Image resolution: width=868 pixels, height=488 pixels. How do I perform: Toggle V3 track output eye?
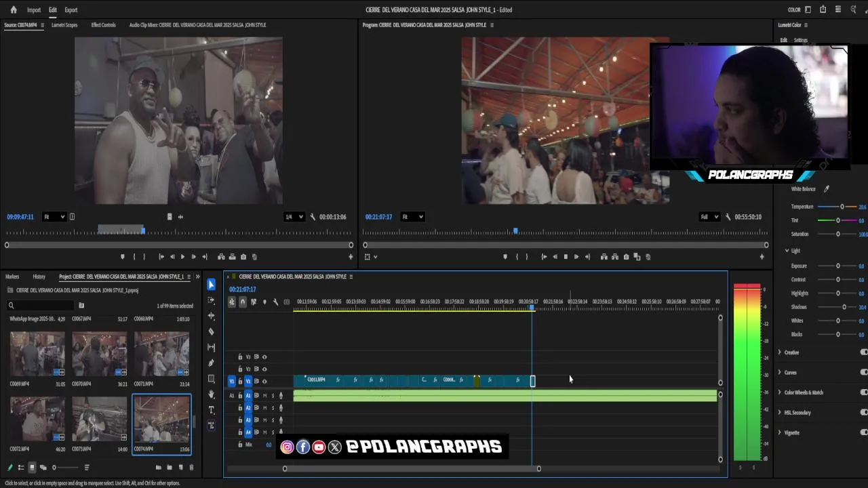tap(264, 357)
